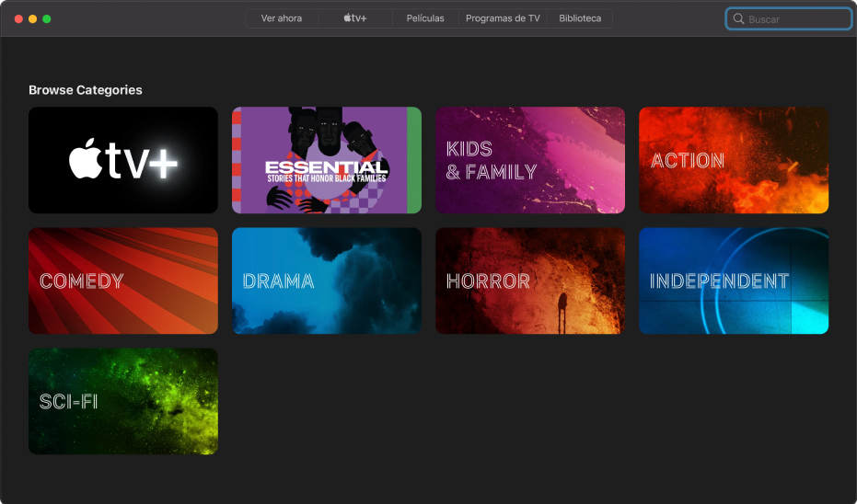Open the Apple TV+ tab in toolbar

355,18
